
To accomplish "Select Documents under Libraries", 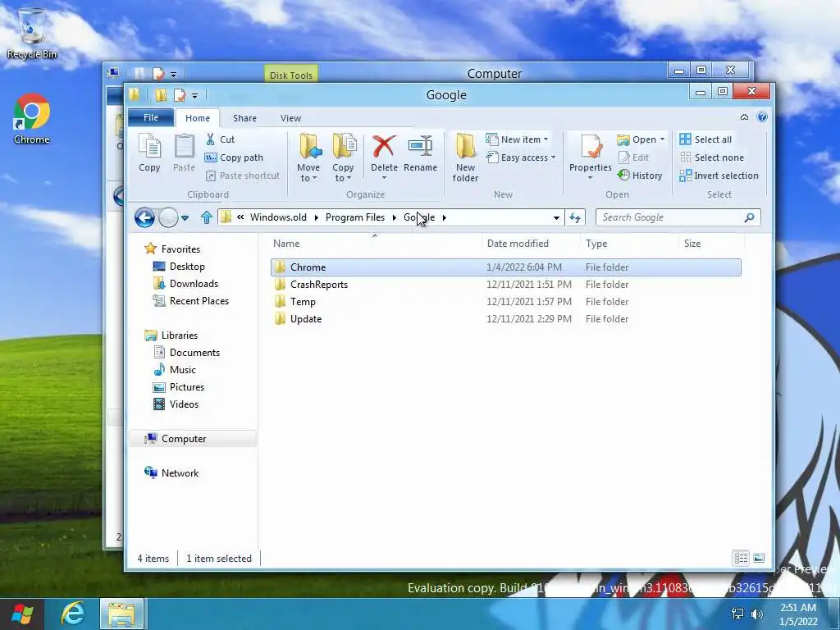I will [x=186, y=353].
